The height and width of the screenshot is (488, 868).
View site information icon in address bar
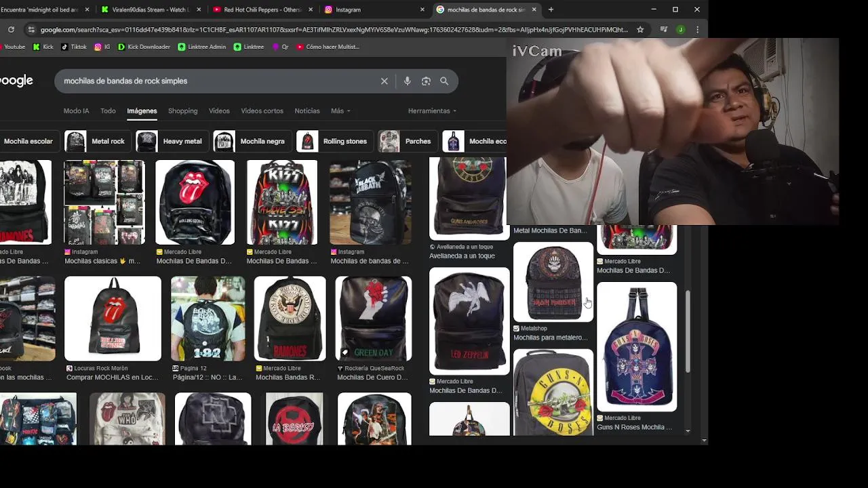(31, 30)
